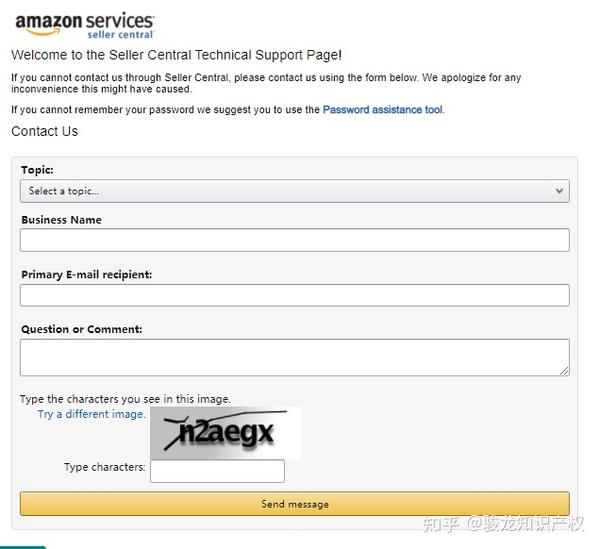Focus the Type characters captcha field
The height and width of the screenshot is (549, 600).
point(217,471)
